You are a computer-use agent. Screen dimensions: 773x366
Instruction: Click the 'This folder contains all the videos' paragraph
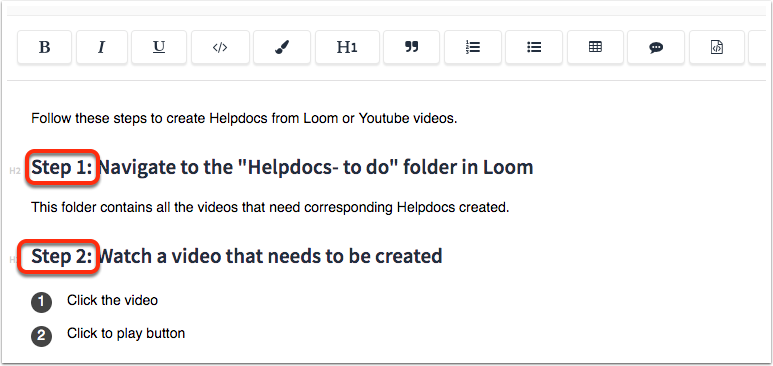(270, 208)
